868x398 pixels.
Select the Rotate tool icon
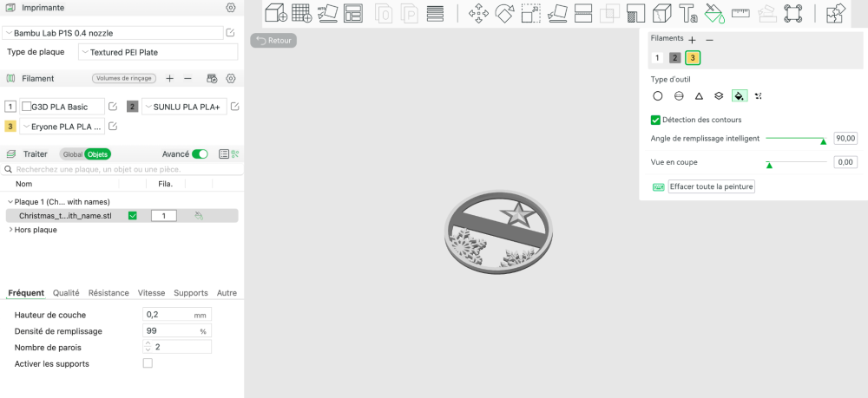click(x=504, y=13)
